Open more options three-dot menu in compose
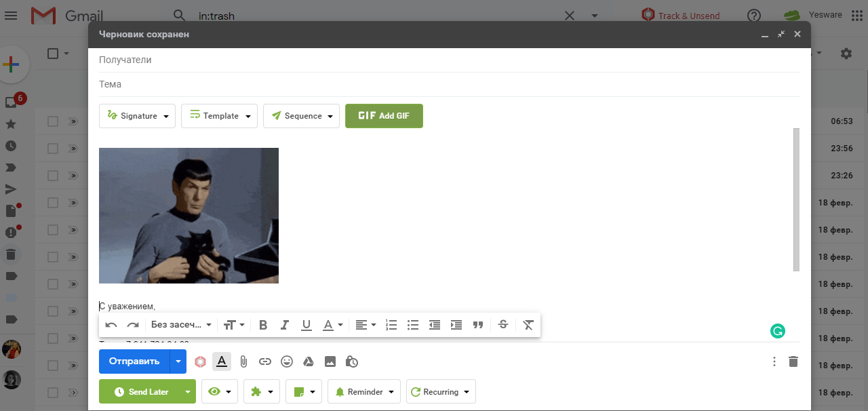This screenshot has height=411, width=868. [x=774, y=361]
